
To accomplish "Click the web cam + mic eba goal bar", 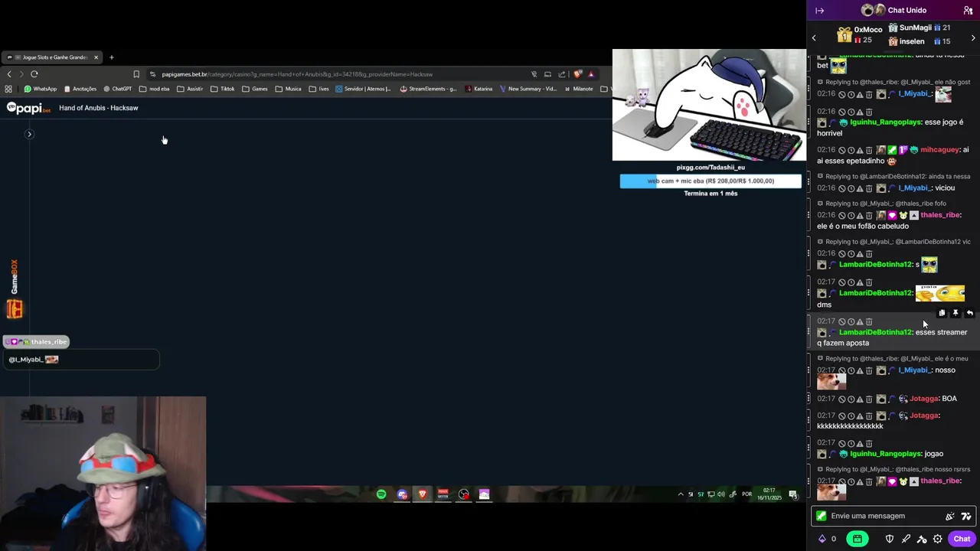I will tap(710, 181).
